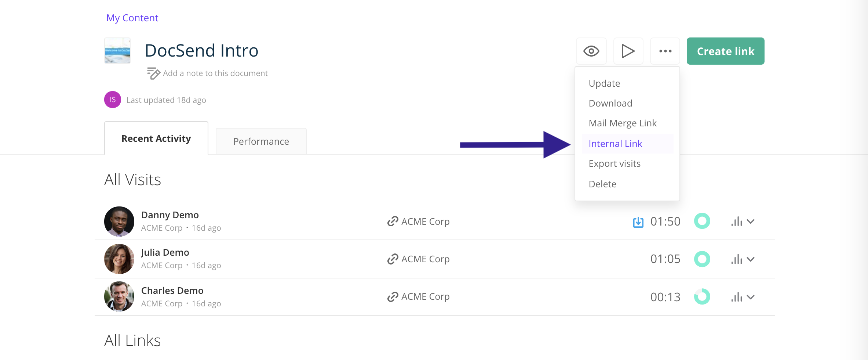This screenshot has height=360, width=868.
Task: Click Last updated 18d ago text
Action: [x=166, y=100]
